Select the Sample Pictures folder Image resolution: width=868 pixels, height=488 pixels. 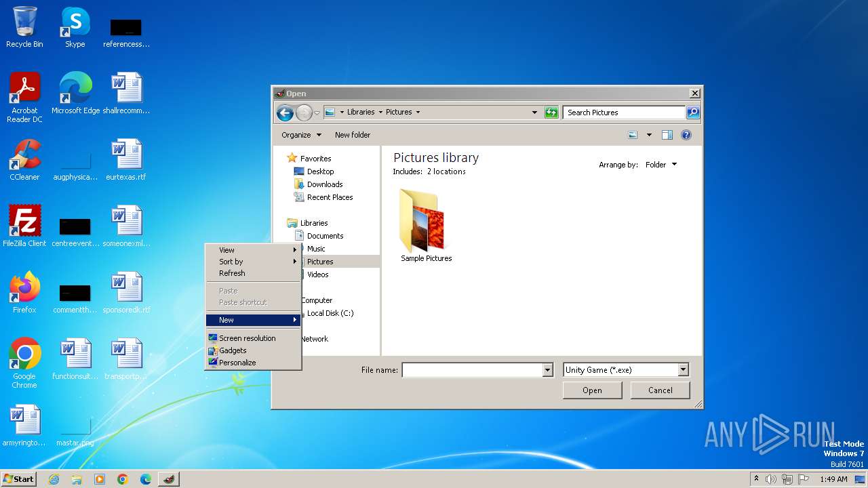click(426, 226)
